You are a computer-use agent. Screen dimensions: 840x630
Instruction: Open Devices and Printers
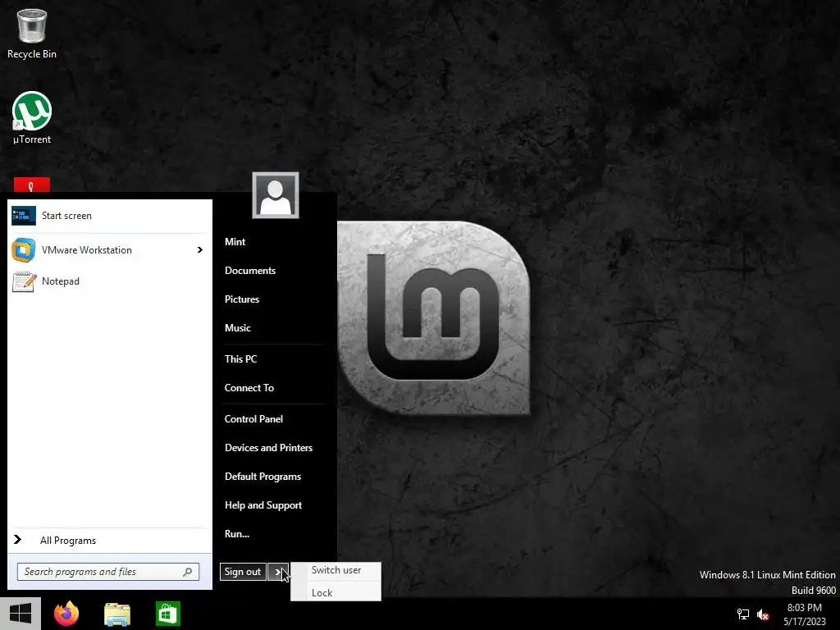[268, 448]
